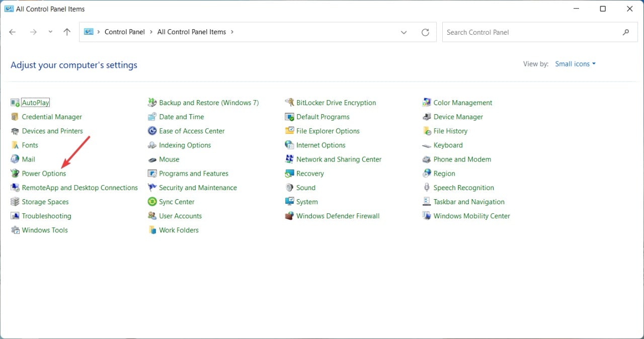Viewport: 644px width, 339px height.
Task: Open the Sync Center icon
Action: [x=152, y=202]
